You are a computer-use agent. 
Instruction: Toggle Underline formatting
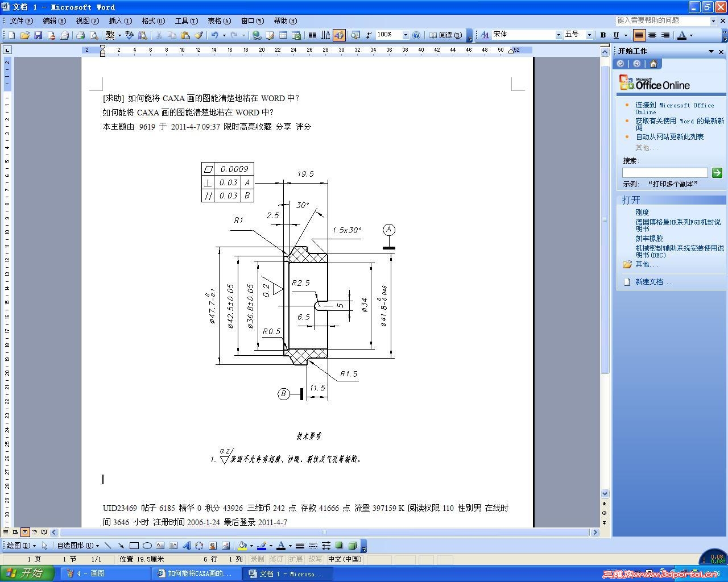616,35
